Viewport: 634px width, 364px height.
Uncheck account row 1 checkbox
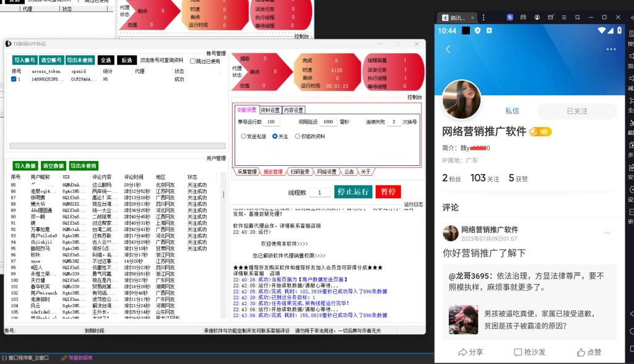(14, 79)
